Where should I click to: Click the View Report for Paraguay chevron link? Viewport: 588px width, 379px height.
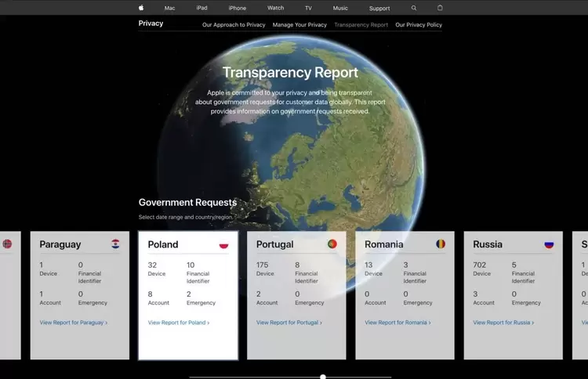73,323
